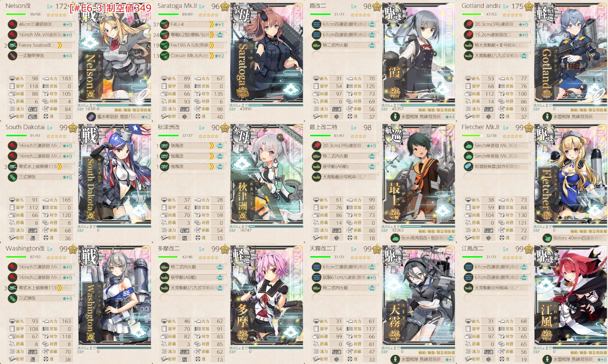Click the 対潜短魚雷 icon on Fletcher Mk.II
This screenshot has height=364, width=608.
point(468,166)
